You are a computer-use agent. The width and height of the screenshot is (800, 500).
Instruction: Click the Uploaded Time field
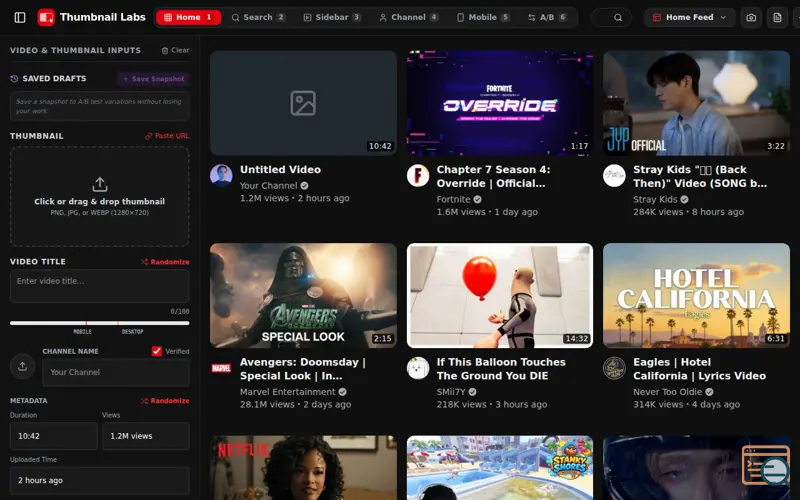tap(99, 481)
